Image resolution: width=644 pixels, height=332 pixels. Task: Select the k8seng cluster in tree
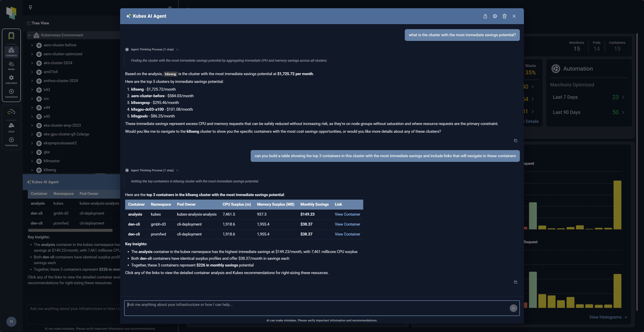[50, 170]
